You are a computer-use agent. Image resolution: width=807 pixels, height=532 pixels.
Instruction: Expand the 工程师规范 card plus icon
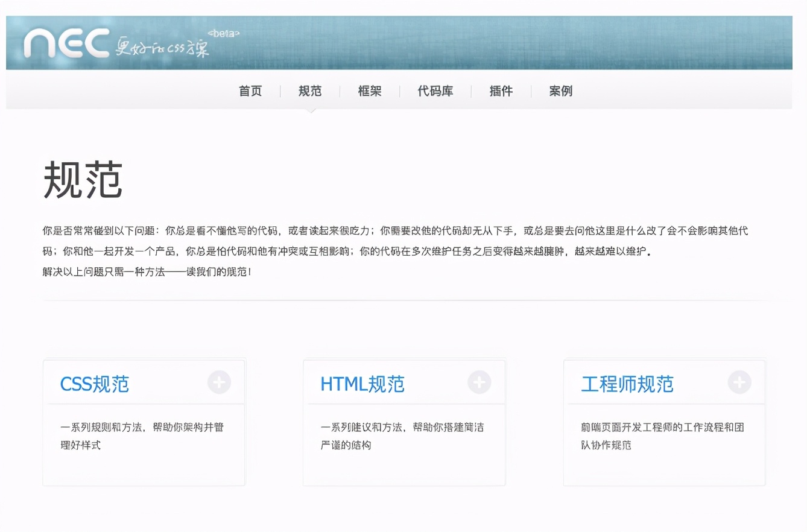[739, 382]
